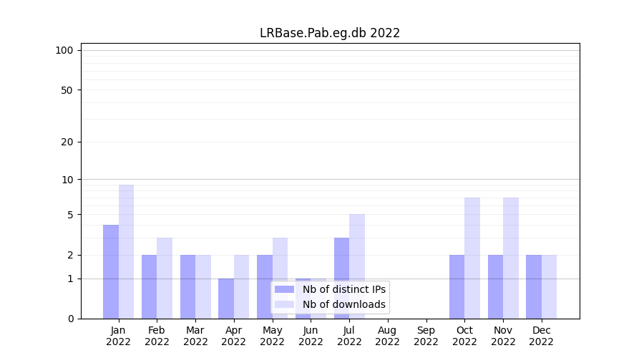
Task: Click the October downloads bar
Action: tap(472, 258)
